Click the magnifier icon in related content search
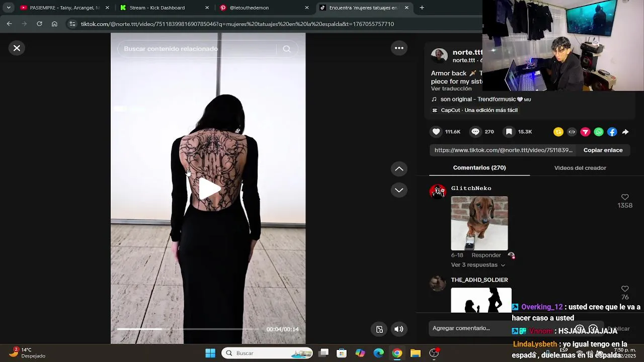This screenshot has height=362, width=644. pyautogui.click(x=287, y=49)
